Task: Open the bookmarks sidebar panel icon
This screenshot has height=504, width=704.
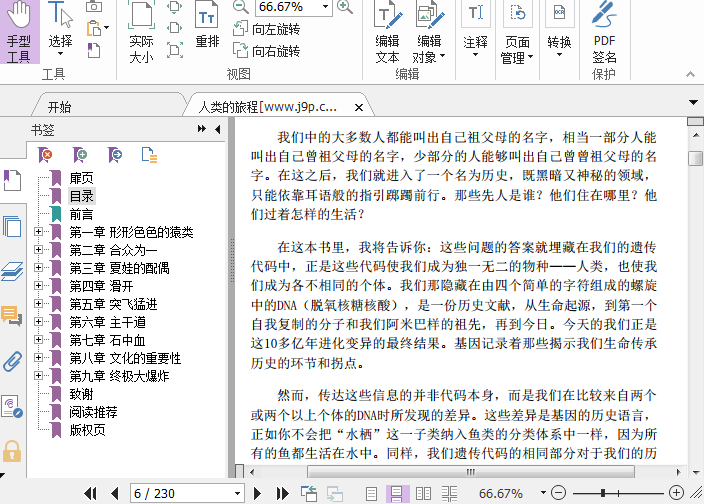Action: point(12,181)
